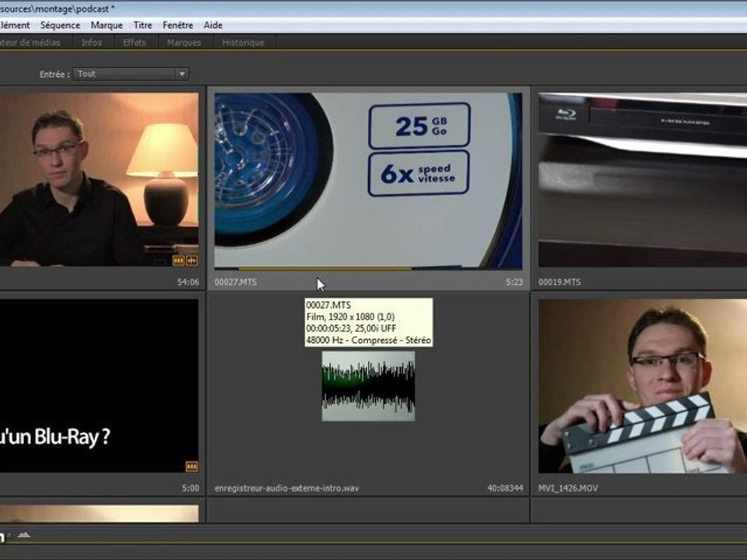Image resolution: width=747 pixels, height=560 pixels.
Task: Select the 25 GB disc clip thumbnail
Action: 368,181
